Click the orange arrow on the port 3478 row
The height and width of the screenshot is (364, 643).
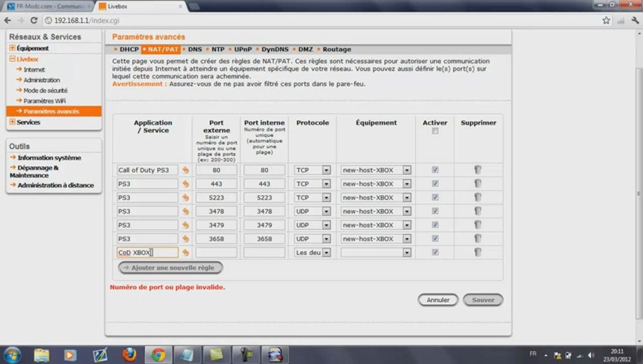[x=186, y=211]
